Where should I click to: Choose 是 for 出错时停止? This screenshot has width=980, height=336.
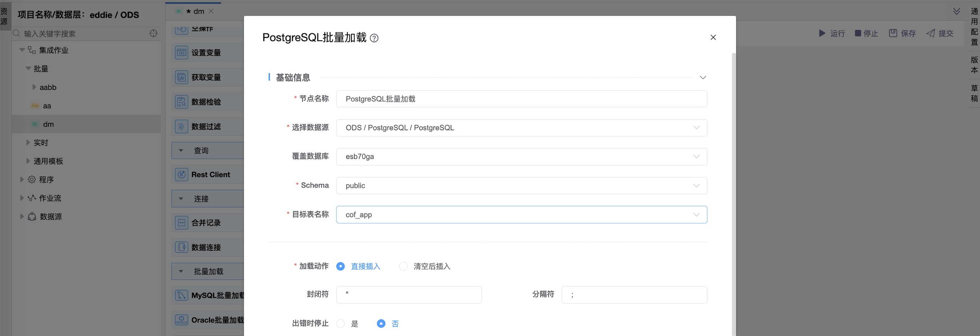click(x=340, y=323)
